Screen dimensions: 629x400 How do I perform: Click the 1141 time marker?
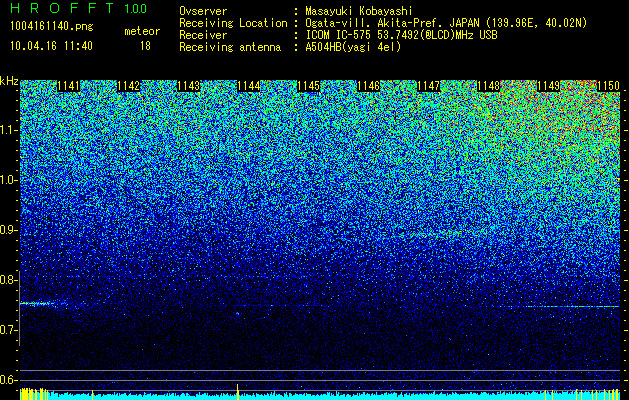[x=69, y=86]
